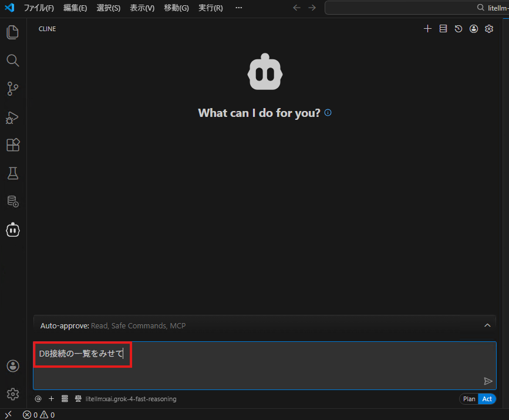Click the command center search box
Screen dimensions: 509x420
(417, 8)
